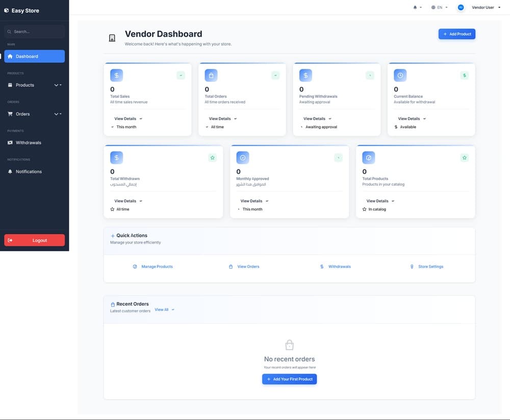This screenshot has height=420, width=510.
Task: Click the sidebar Search input field
Action: point(36,32)
